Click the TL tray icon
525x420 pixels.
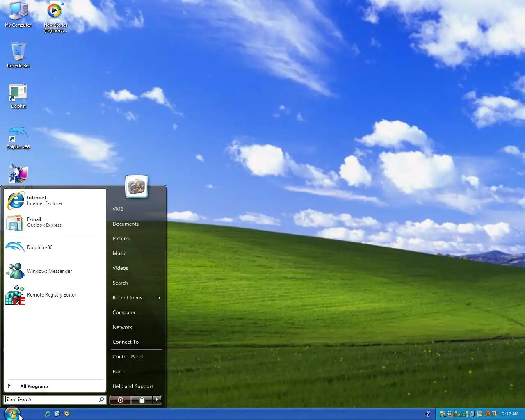495,414
